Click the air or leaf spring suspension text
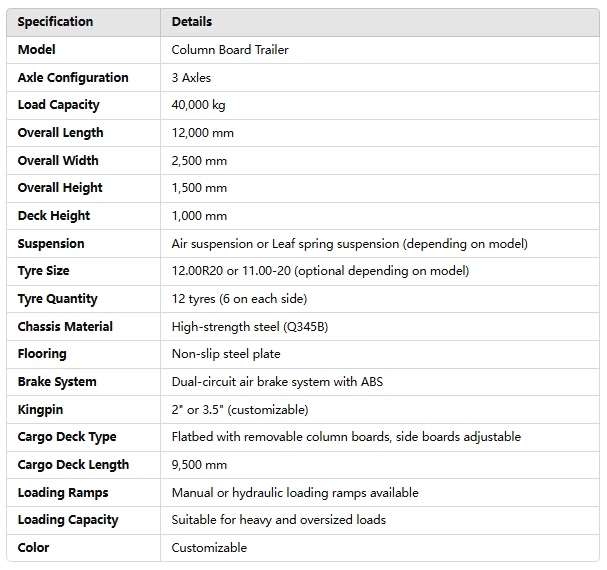607x570 pixels. 349,244
